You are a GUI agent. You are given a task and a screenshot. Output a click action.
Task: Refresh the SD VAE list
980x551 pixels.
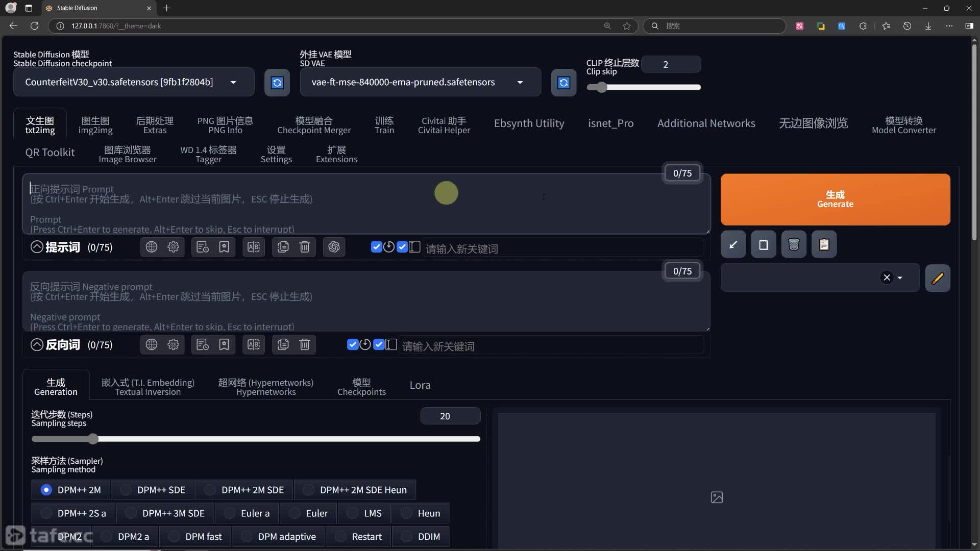tap(563, 83)
